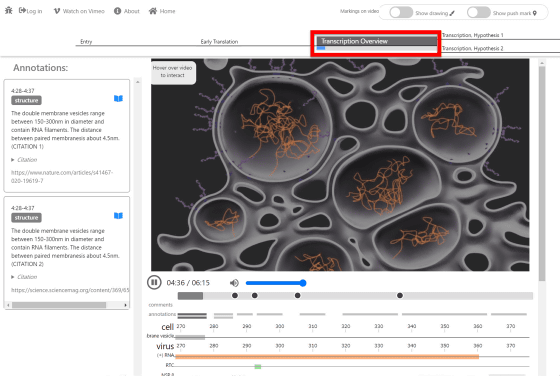
Task: Click annotation horizontal scrollbar left arrow
Action: (x=8, y=305)
